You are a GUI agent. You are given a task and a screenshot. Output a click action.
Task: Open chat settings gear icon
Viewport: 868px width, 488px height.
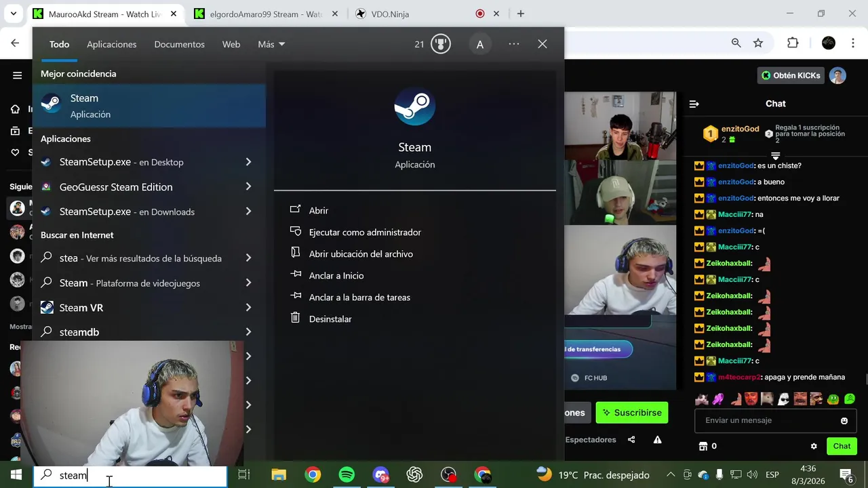coord(814,446)
